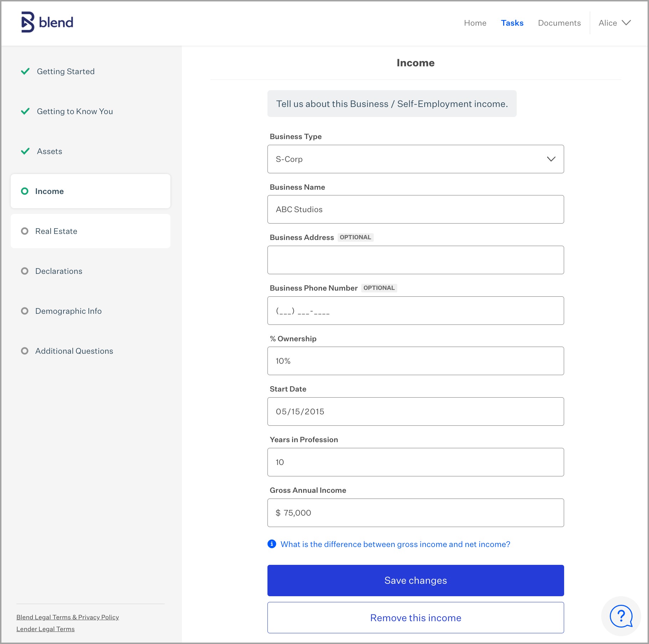649x644 pixels.
Task: Open the Getting Started section
Action: point(66,71)
